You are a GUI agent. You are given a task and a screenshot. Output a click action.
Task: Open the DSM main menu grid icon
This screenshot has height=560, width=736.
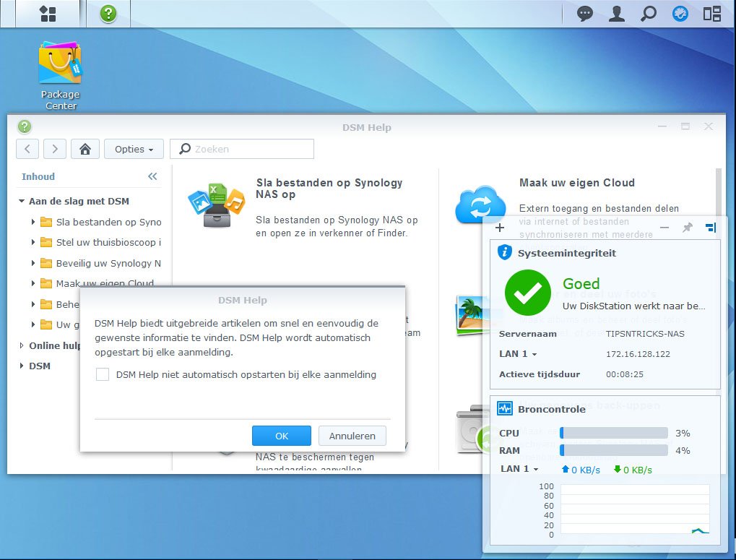click(x=48, y=14)
